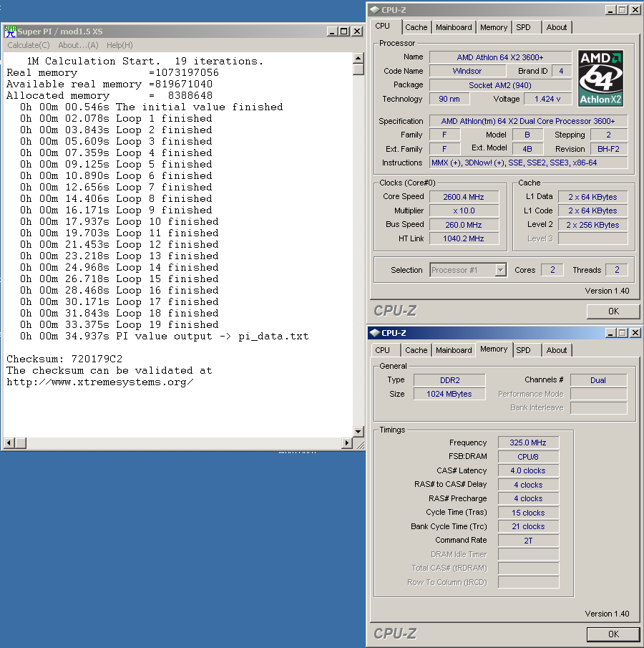Screen dimensions: 644x648
Task: Click the Cycle Time (Tras) value 15 clocks
Action: pos(528,513)
